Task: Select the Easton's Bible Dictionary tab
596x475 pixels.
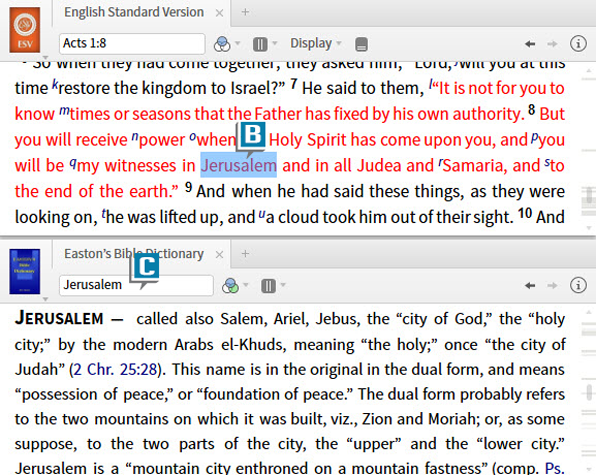Action: pos(134,254)
